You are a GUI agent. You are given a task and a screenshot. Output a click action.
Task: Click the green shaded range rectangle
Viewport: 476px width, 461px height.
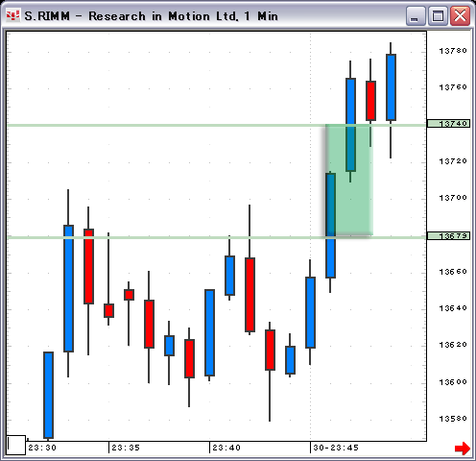click(x=349, y=180)
